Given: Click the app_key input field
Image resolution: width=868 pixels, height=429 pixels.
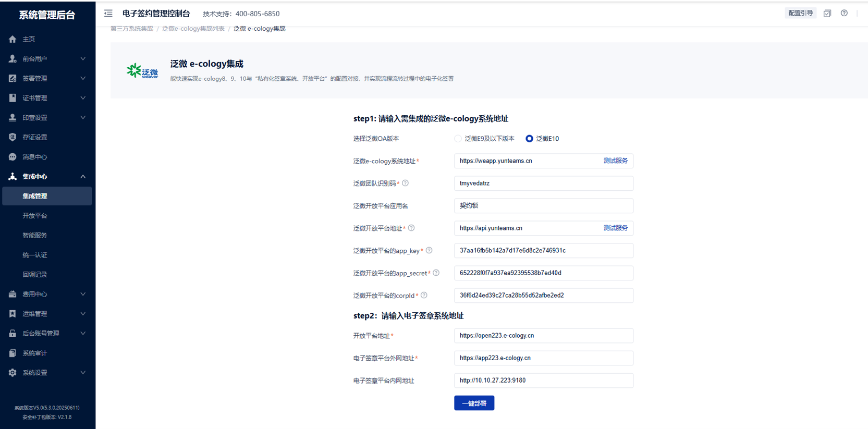Looking at the screenshot, I should [544, 251].
